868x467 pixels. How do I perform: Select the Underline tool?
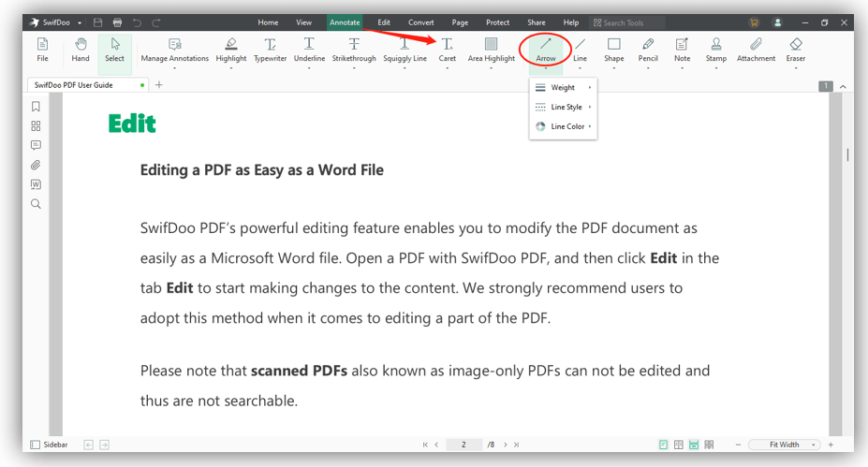pyautogui.click(x=309, y=50)
